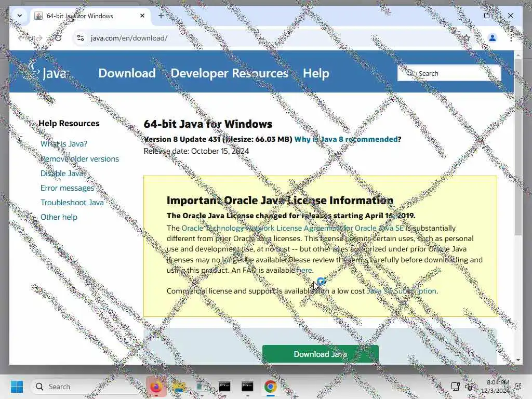Click 'Release date: October 15, 2024' text
Viewport: 532px width, 399px height.
(196, 151)
